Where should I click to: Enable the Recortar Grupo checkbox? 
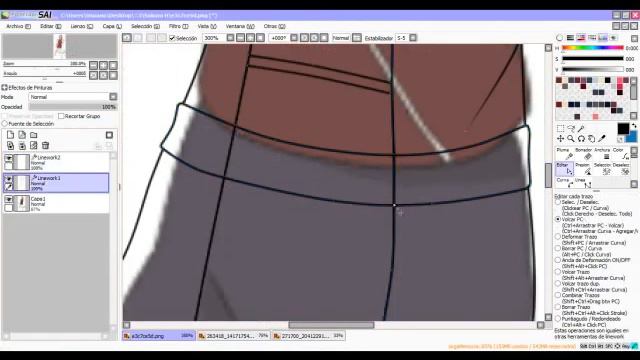coord(61,116)
